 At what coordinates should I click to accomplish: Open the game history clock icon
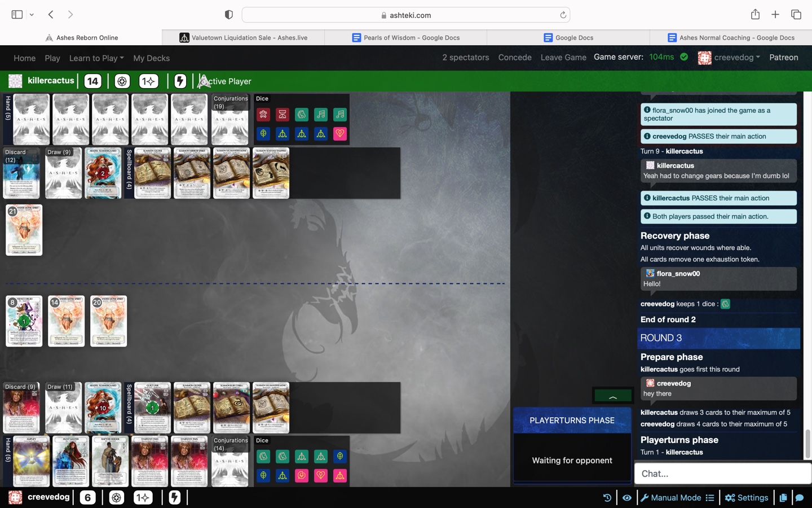pos(607,498)
